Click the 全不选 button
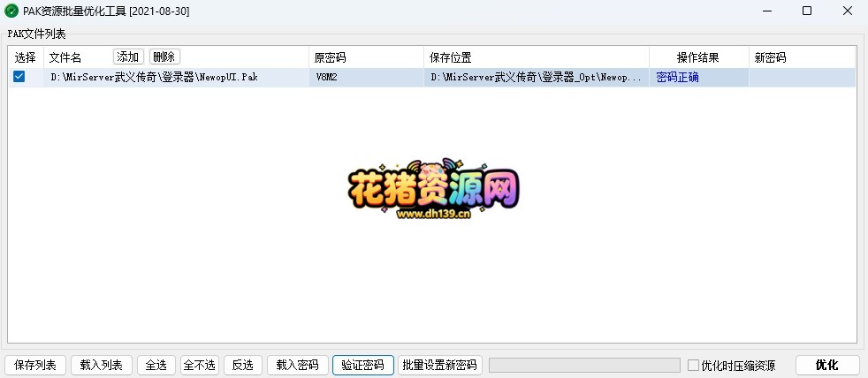The width and height of the screenshot is (868, 378). 199,366
